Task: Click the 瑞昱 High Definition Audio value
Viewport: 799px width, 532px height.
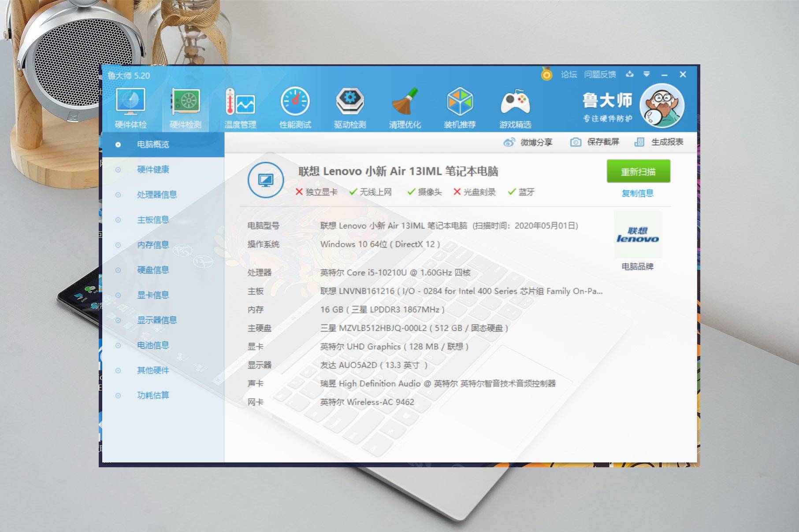Action: (x=438, y=384)
